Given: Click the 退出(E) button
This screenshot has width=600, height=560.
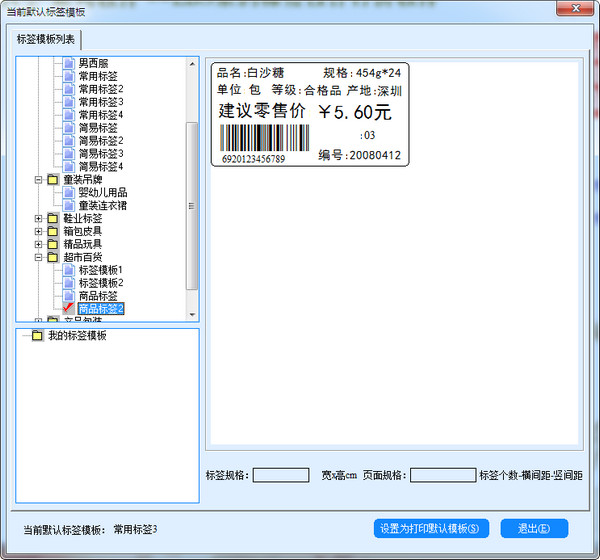Looking at the screenshot, I should pos(534,529).
